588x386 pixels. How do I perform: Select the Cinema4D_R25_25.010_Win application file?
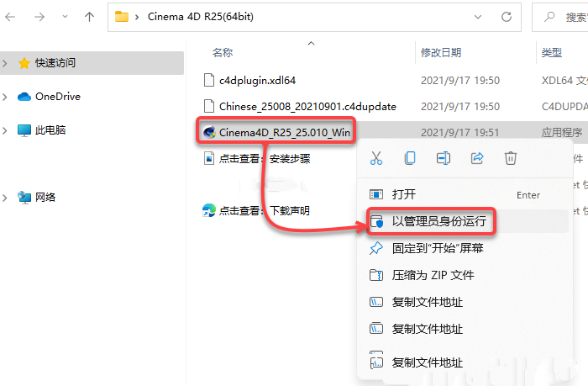(276, 132)
